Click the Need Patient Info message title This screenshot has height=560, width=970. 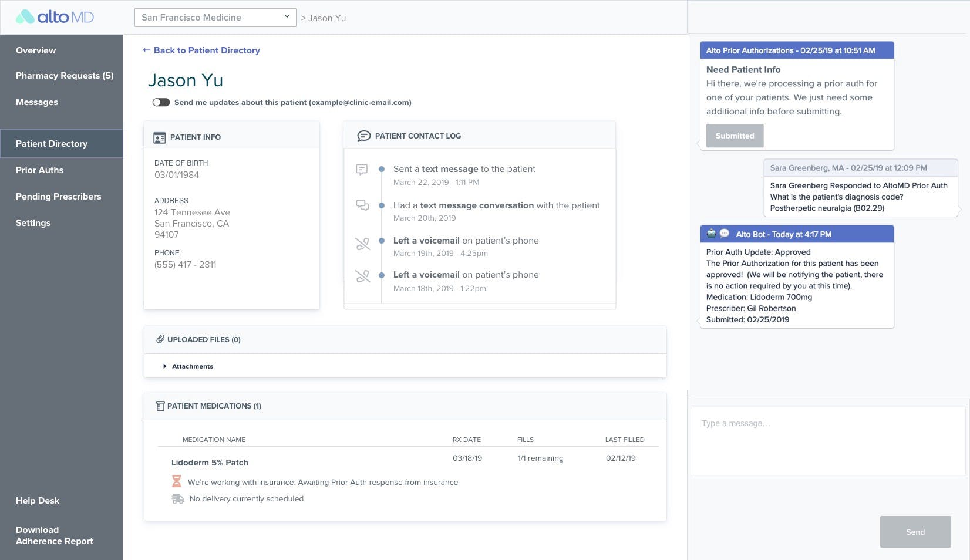click(x=743, y=69)
